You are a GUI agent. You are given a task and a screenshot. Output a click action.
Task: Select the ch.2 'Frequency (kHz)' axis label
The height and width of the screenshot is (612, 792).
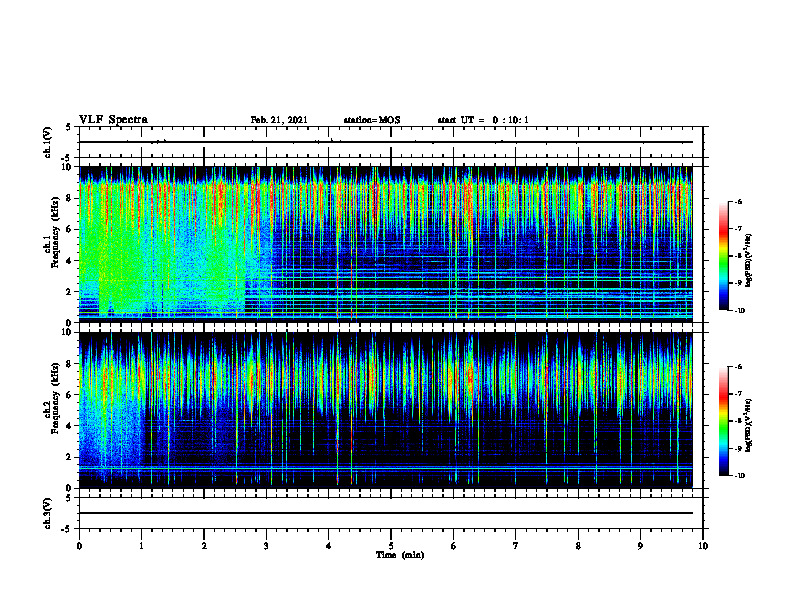tap(55, 398)
